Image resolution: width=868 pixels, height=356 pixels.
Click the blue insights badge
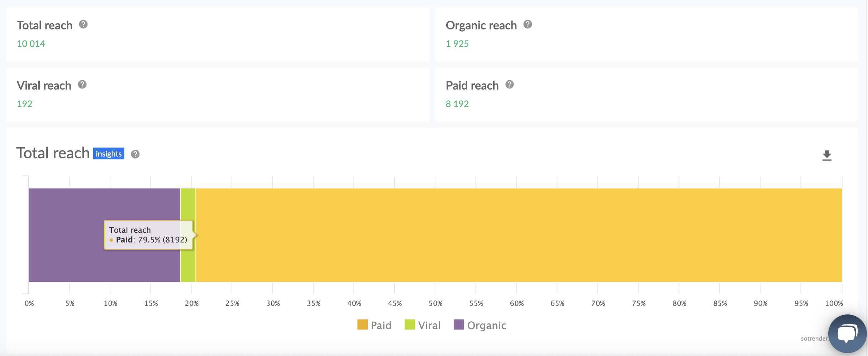[109, 154]
